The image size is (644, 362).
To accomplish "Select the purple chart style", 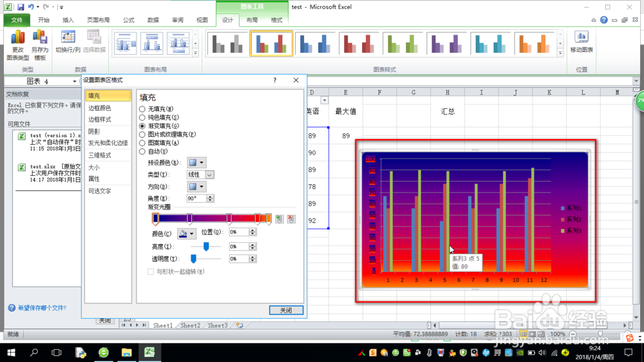I will [447, 43].
